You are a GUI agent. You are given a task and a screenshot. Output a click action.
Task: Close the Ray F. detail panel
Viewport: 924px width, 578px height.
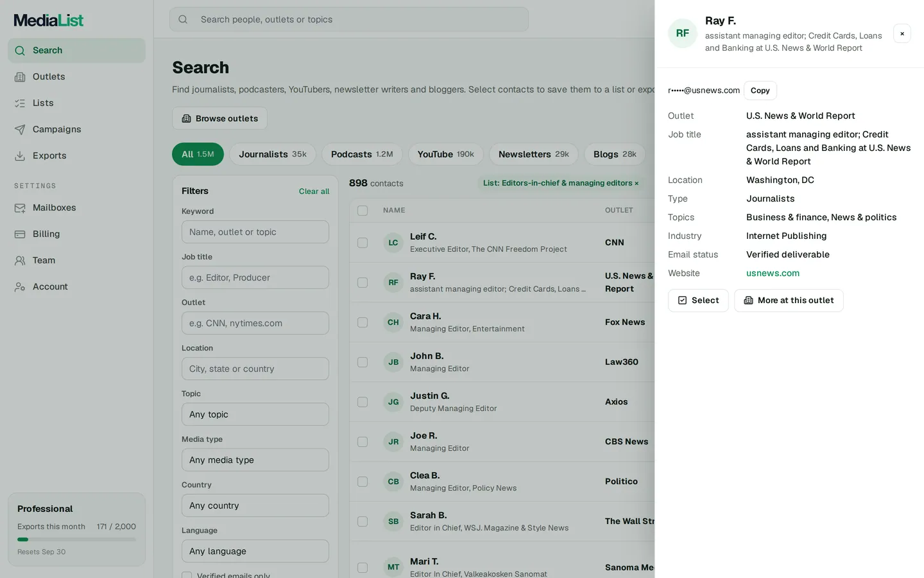(902, 33)
